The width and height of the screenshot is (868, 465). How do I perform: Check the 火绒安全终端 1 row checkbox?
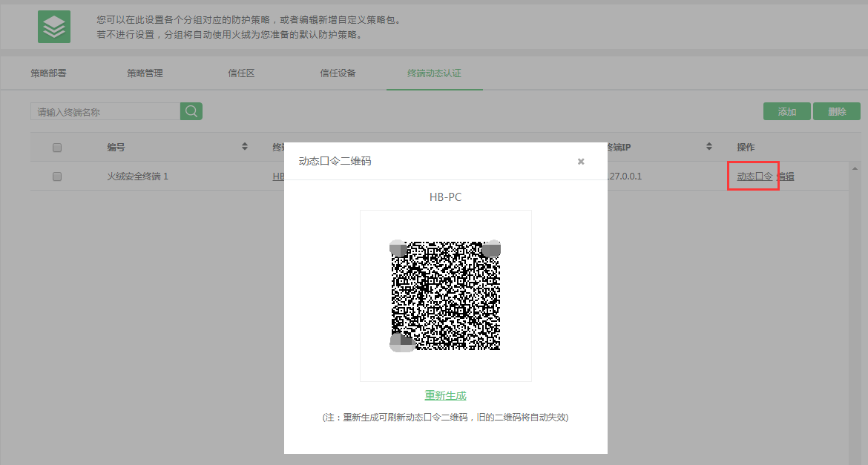point(57,177)
